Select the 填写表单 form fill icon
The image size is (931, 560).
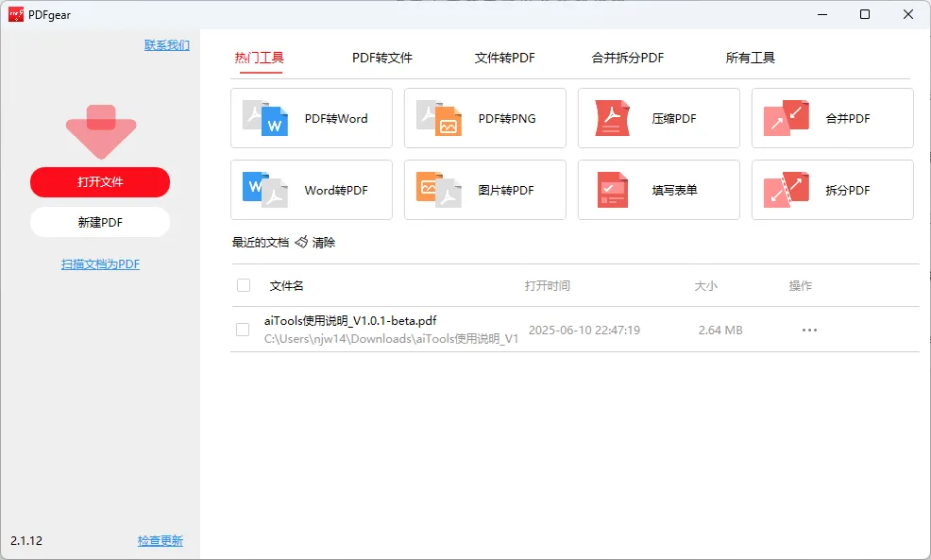pyautogui.click(x=613, y=190)
